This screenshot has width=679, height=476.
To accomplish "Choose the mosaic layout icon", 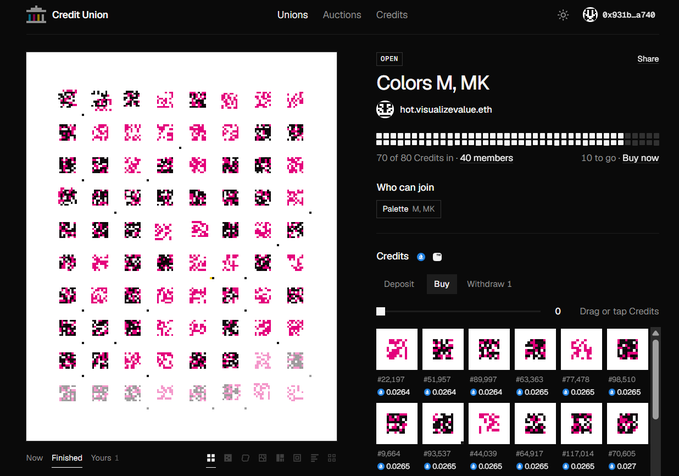I will (x=263, y=458).
